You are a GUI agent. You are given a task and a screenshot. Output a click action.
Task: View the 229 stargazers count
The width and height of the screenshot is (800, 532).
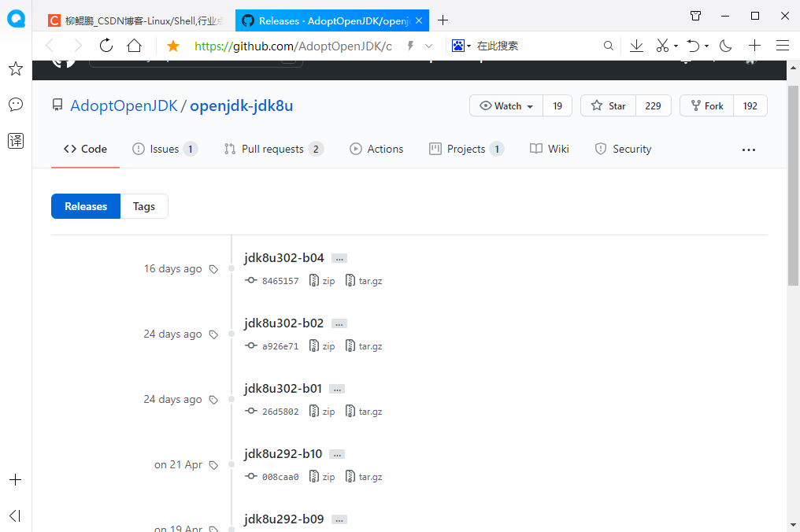click(653, 105)
